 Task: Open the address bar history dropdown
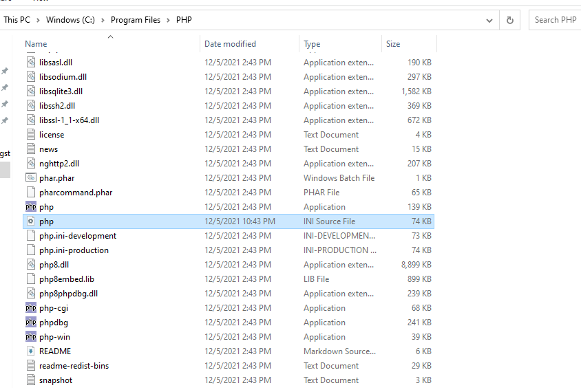[x=489, y=21]
